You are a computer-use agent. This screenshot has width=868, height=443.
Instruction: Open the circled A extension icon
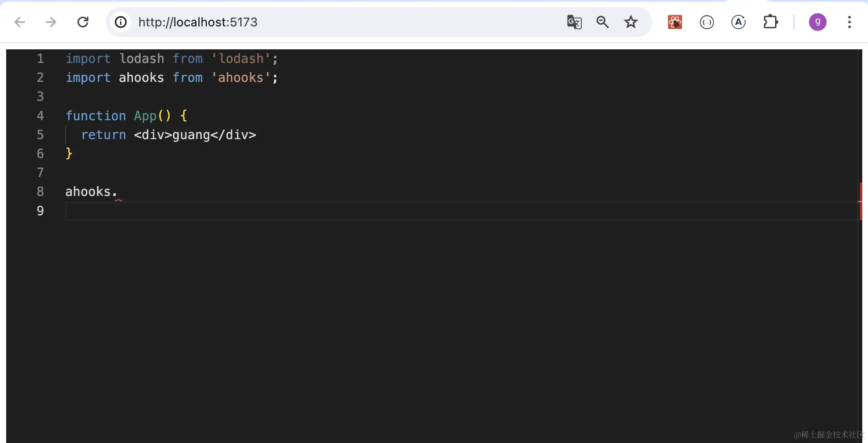pyautogui.click(x=738, y=22)
